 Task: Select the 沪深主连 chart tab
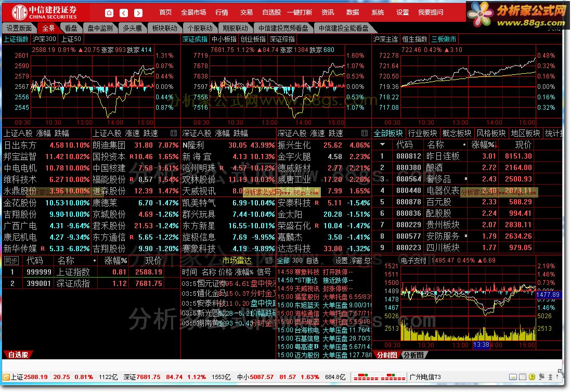(385, 39)
